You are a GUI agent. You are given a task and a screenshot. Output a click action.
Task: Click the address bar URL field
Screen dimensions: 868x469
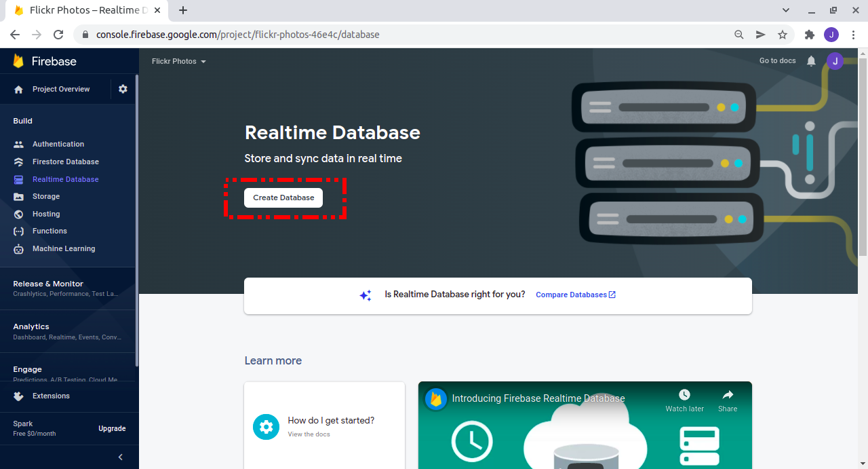pyautogui.click(x=237, y=35)
